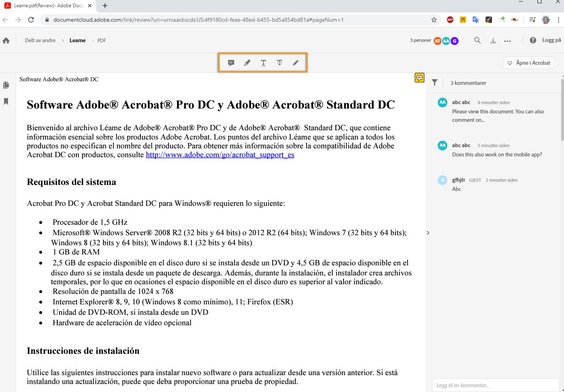Click the comments panel scrollbar
Viewport: 564px width, 392px height.
562,109
